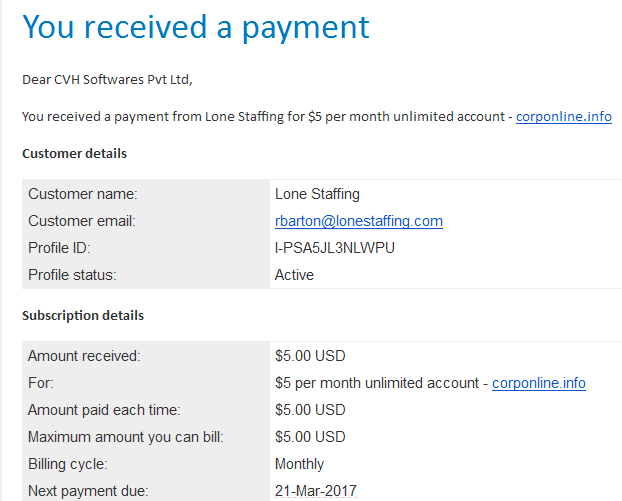Click the 'Profile ID:' label
622x501 pixels.
point(59,248)
